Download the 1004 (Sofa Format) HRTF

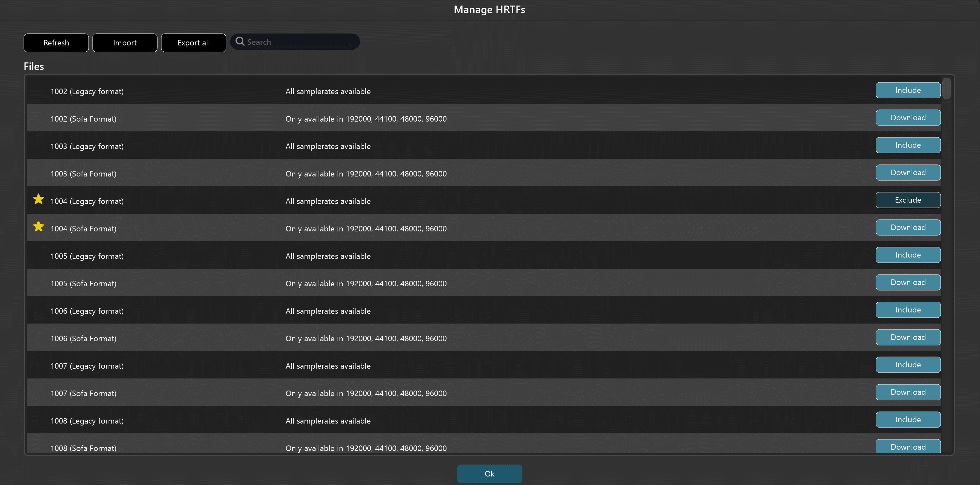908,227
